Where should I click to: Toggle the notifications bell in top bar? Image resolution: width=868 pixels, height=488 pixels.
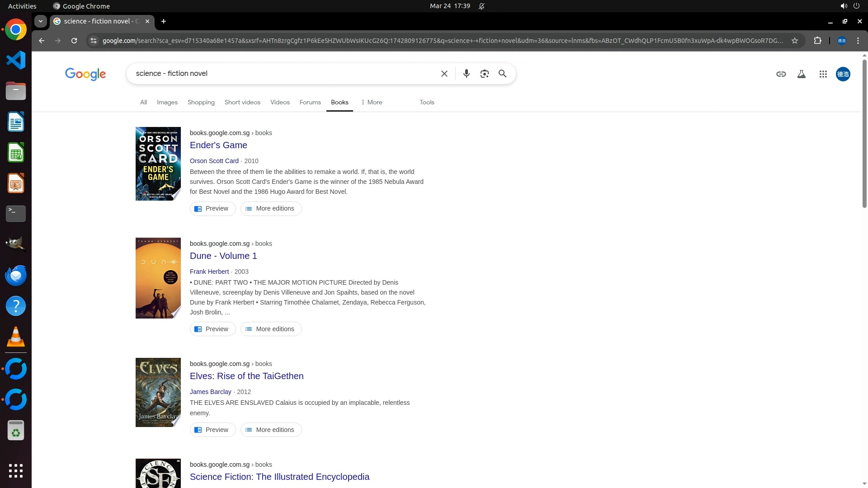(x=481, y=6)
